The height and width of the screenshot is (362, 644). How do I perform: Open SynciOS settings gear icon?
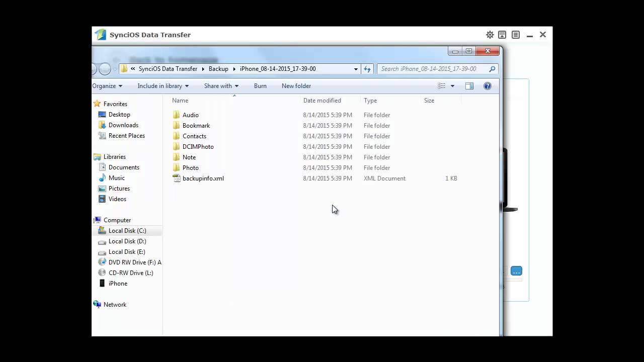point(490,35)
